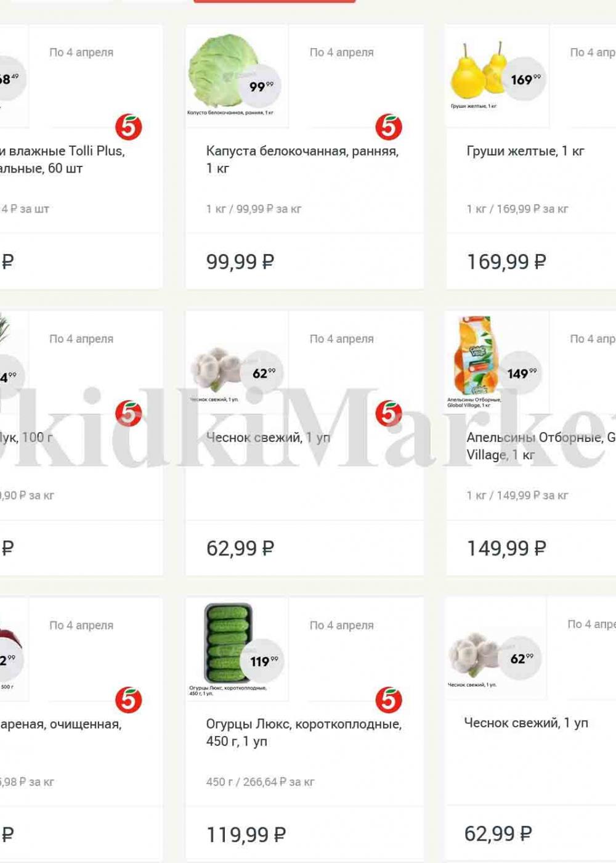The image size is (616, 863).
Task: Click Pyaterochka logo on cabbage card
Action: (389, 127)
